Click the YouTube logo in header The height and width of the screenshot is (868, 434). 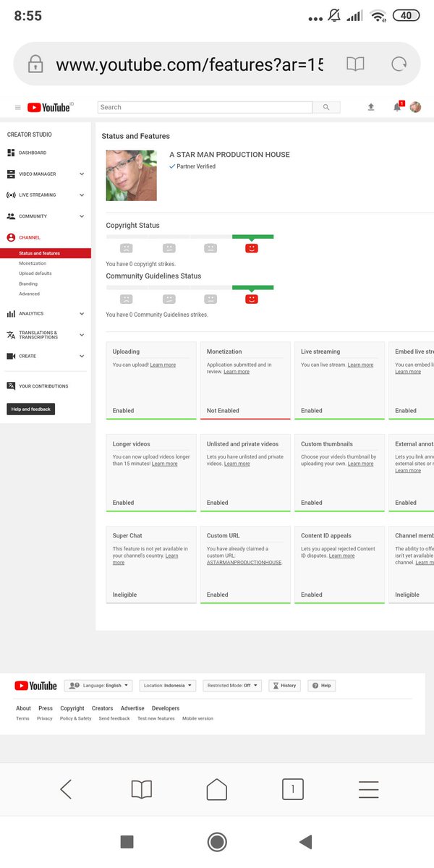click(x=50, y=107)
